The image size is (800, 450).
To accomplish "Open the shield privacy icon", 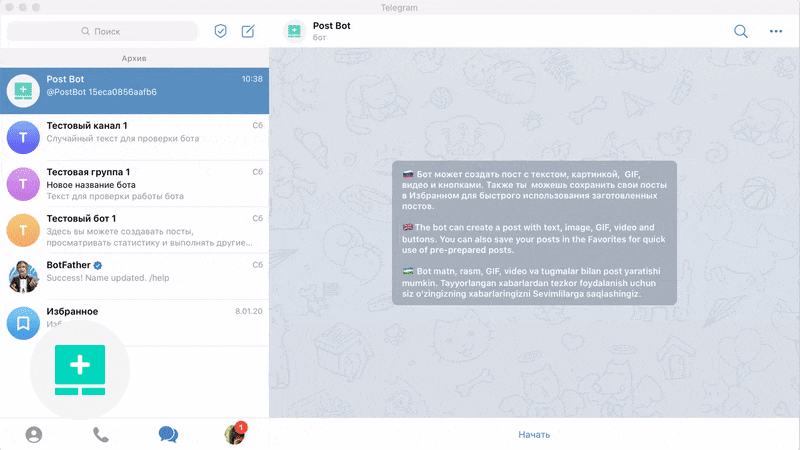I will click(x=220, y=31).
